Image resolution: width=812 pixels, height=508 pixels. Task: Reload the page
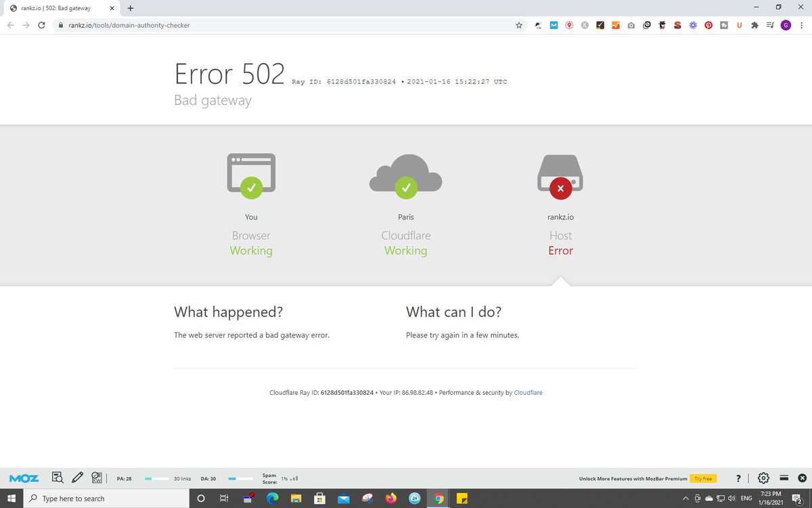tap(42, 25)
